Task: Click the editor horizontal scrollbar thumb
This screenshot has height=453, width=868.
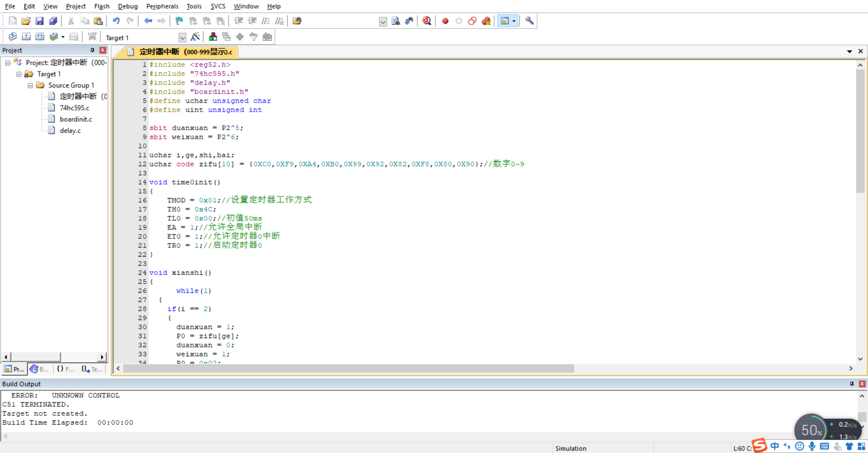Action: pyautogui.click(x=349, y=369)
